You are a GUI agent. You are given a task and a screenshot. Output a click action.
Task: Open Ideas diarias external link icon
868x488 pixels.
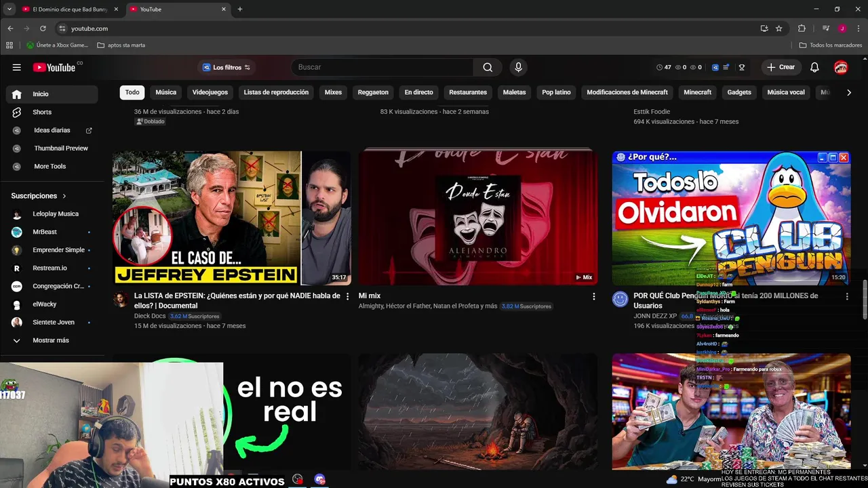pyautogui.click(x=89, y=130)
